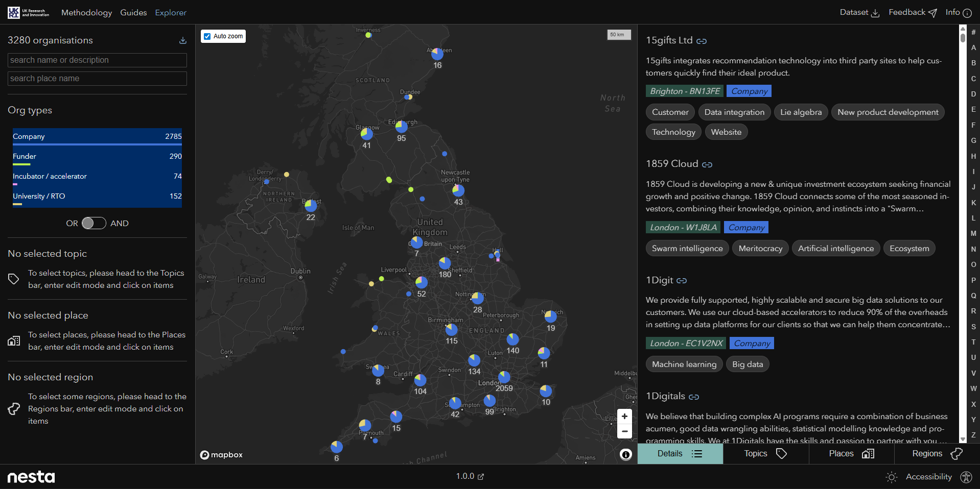
Task: Jump to letter Z in the index
Action: click(x=973, y=435)
